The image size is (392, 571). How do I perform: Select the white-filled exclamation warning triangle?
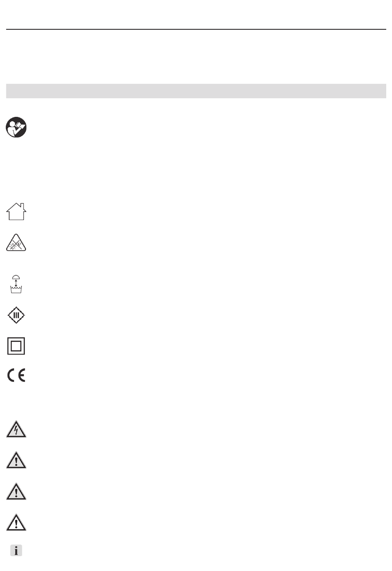(x=16, y=522)
